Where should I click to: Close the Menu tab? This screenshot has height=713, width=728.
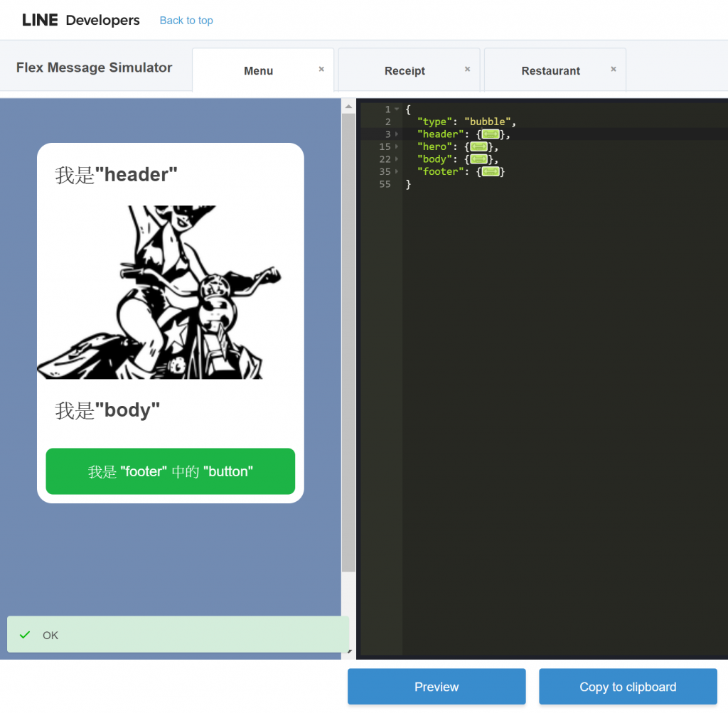tap(321, 69)
